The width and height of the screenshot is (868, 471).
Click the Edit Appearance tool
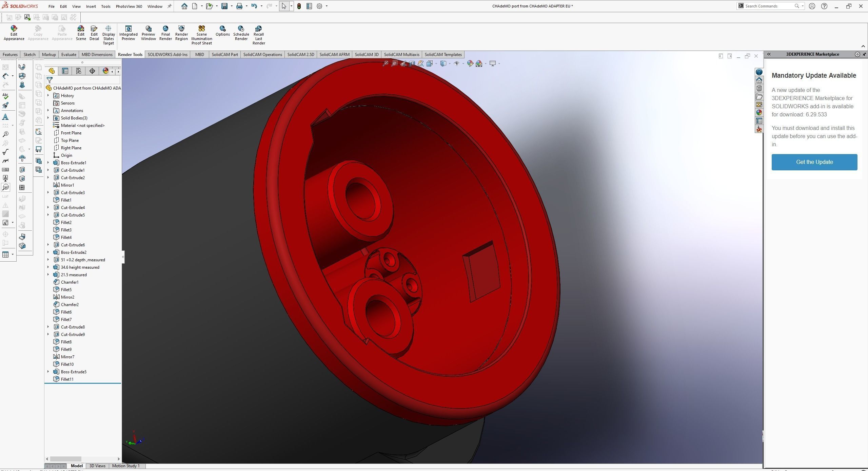[14, 33]
